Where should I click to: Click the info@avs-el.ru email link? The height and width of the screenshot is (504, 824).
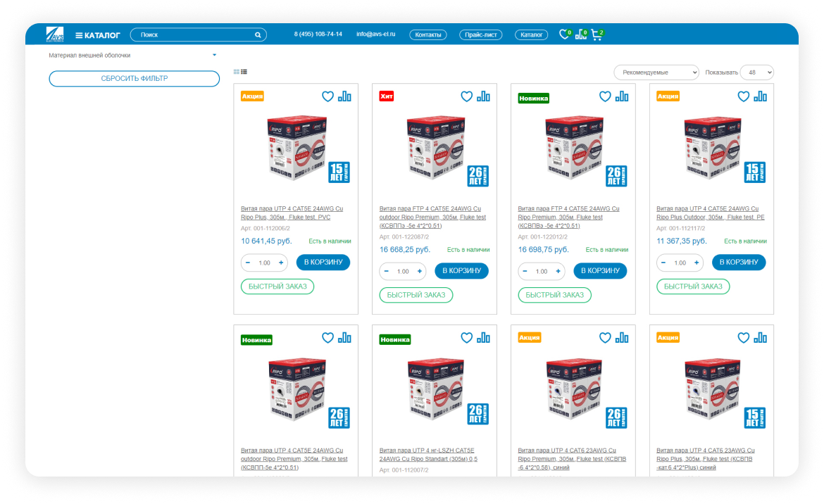(x=376, y=34)
